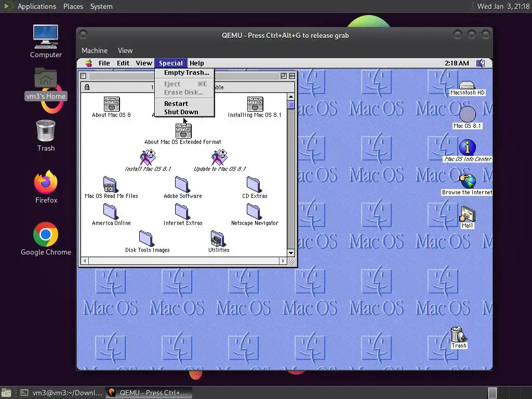
Task: Switch to the vm3 terminal taskbar entry
Action: point(61,393)
